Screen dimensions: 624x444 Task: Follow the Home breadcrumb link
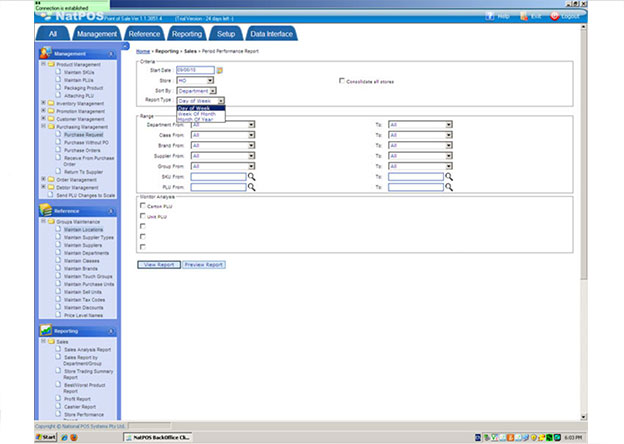[143, 51]
